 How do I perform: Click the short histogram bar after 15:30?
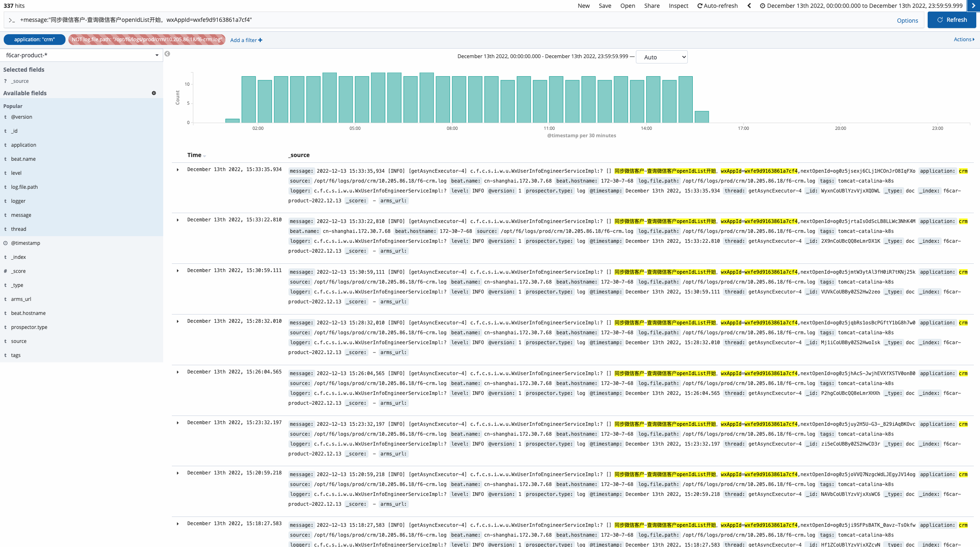(702, 117)
